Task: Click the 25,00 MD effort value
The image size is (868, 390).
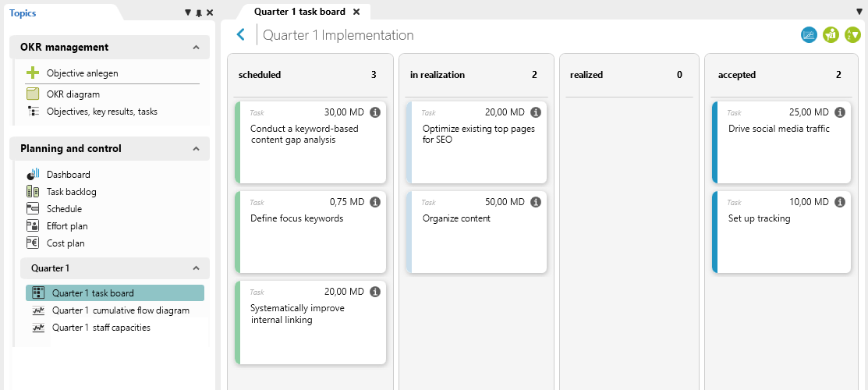Action: [x=810, y=112]
